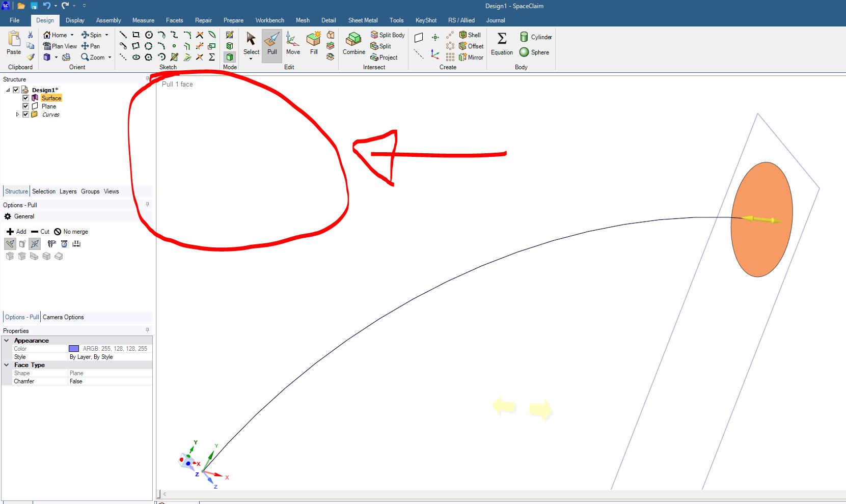Select the Fill tool
Image resolution: width=846 pixels, height=504 pixels.
(x=313, y=45)
